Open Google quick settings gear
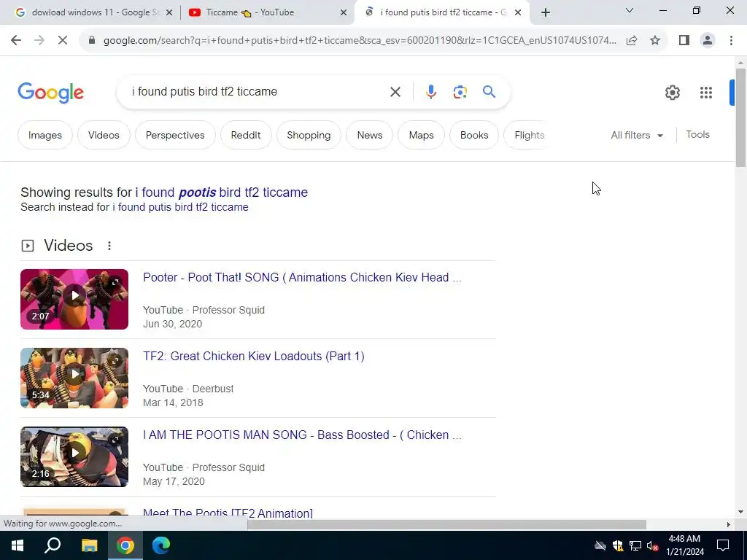Image resolution: width=747 pixels, height=560 pixels. [x=672, y=93]
